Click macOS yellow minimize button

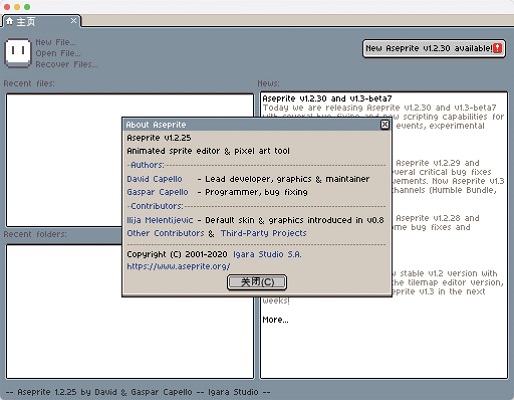(17, 7)
